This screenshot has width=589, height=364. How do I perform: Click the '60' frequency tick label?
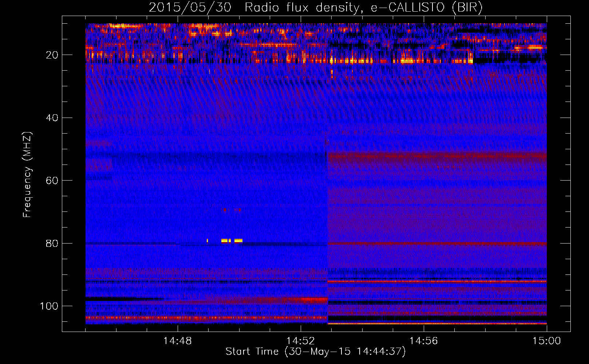(x=52, y=181)
